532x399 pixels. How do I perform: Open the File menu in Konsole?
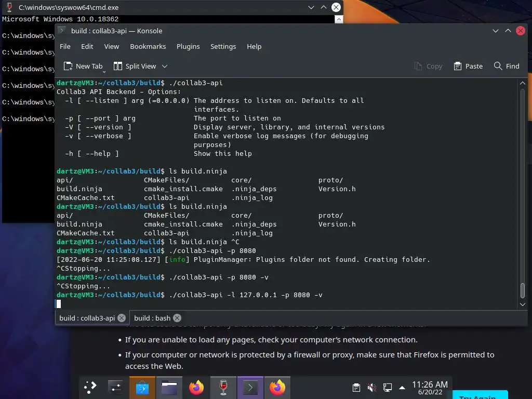pyautogui.click(x=65, y=46)
